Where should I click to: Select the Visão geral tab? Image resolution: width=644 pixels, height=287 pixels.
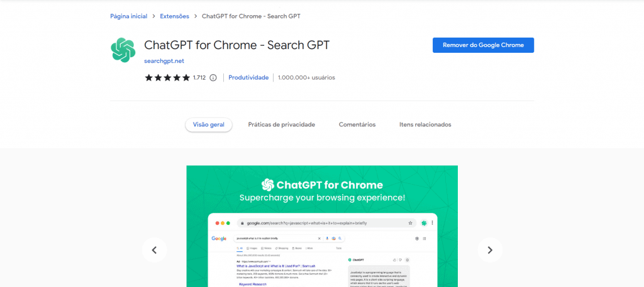point(209,124)
